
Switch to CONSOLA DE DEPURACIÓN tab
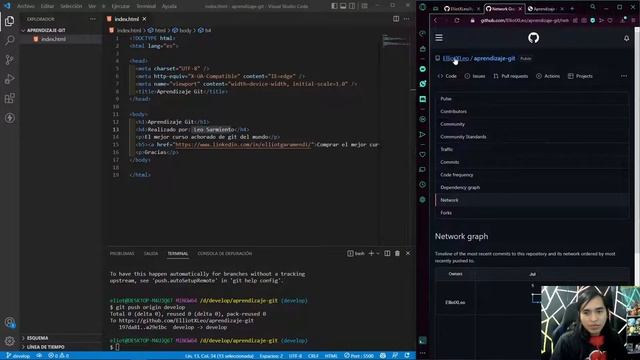(x=224, y=253)
